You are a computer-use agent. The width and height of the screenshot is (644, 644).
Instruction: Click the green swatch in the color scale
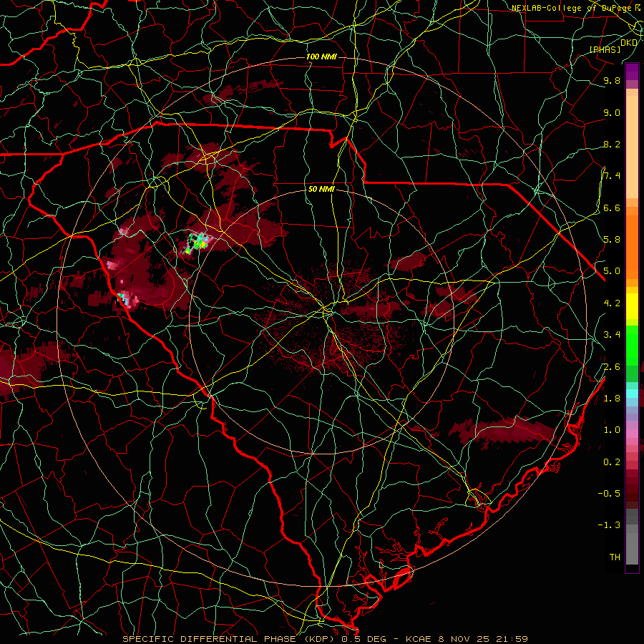coord(632,345)
